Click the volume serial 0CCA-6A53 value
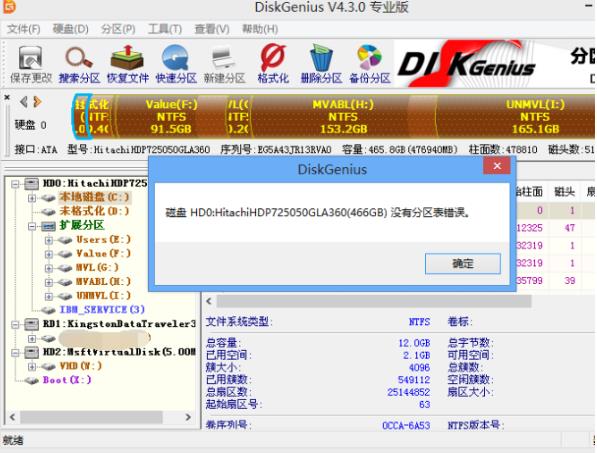This screenshot has height=453, width=597. [x=406, y=426]
